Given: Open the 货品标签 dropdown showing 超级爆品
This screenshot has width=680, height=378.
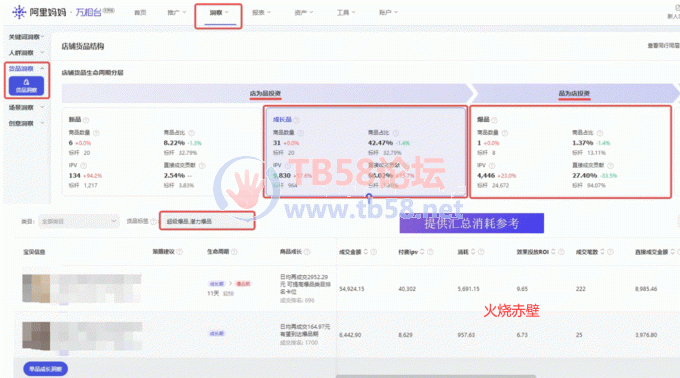Looking at the screenshot, I should point(207,221).
